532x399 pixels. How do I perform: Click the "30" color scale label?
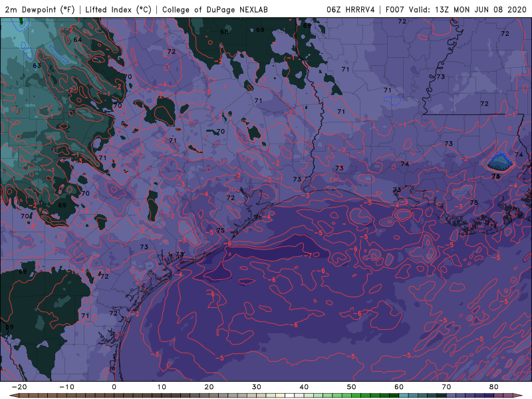pyautogui.click(x=257, y=387)
